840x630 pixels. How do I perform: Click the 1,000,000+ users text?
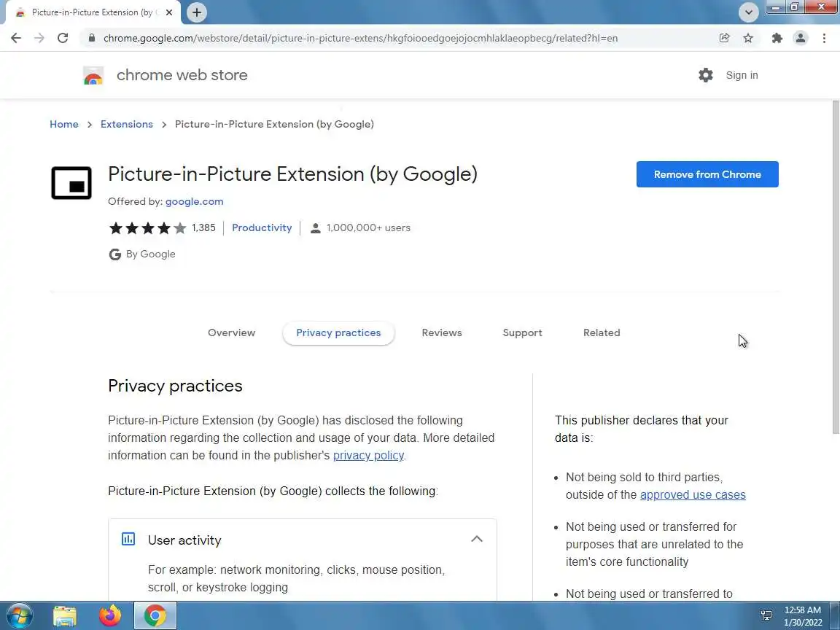point(368,227)
